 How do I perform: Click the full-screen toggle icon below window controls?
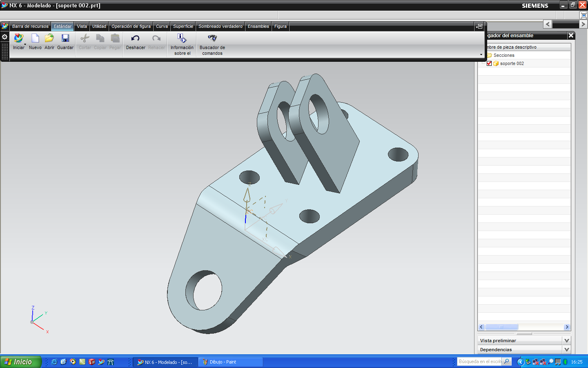click(x=584, y=15)
